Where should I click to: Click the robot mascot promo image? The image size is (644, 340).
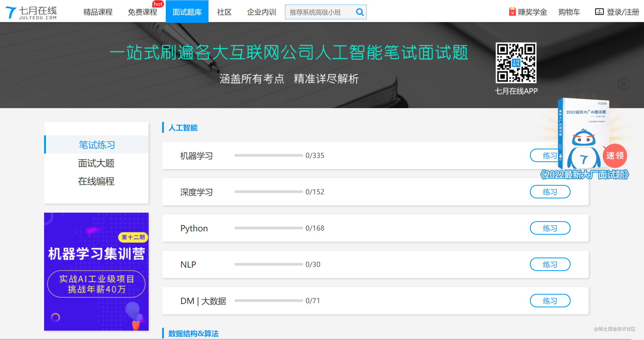click(x=584, y=148)
